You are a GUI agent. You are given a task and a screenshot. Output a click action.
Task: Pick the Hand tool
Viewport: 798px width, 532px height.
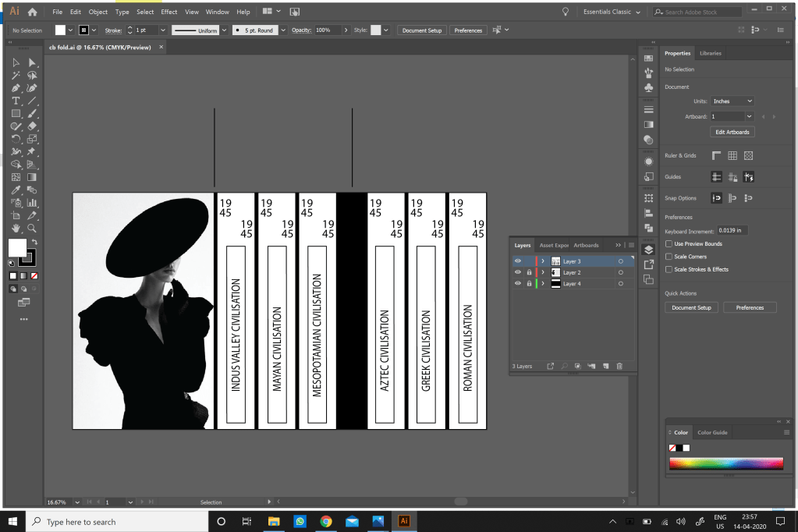coord(16,228)
